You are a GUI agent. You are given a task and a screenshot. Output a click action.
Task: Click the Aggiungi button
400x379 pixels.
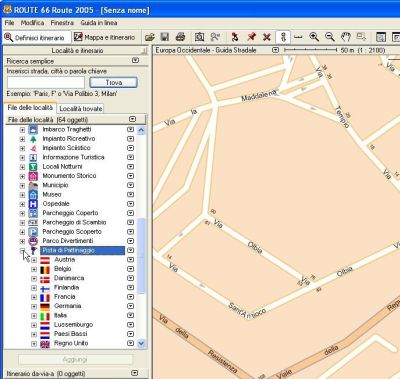click(75, 359)
